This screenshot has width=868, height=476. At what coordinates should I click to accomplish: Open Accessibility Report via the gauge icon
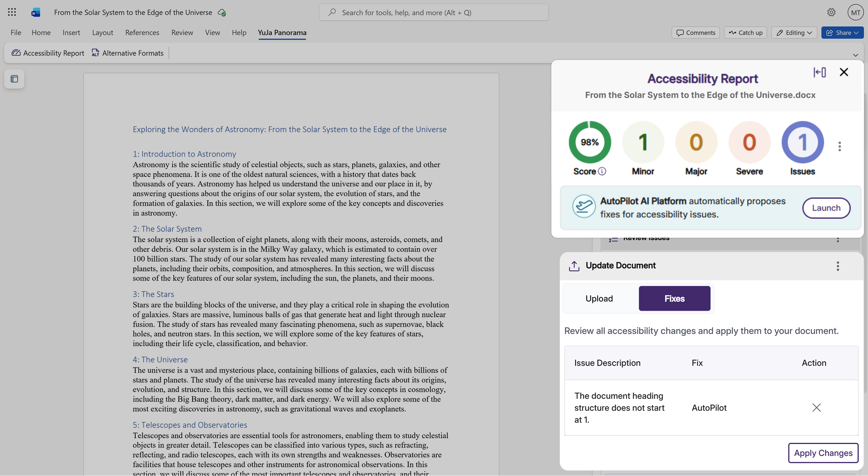click(x=16, y=53)
